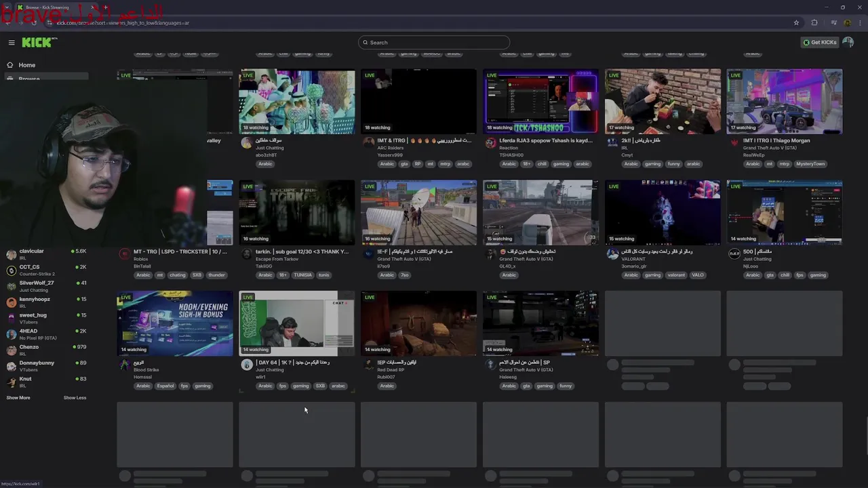Image resolution: width=868 pixels, height=488 pixels.
Task: Open the hamburger sidebar menu
Action: [12, 43]
